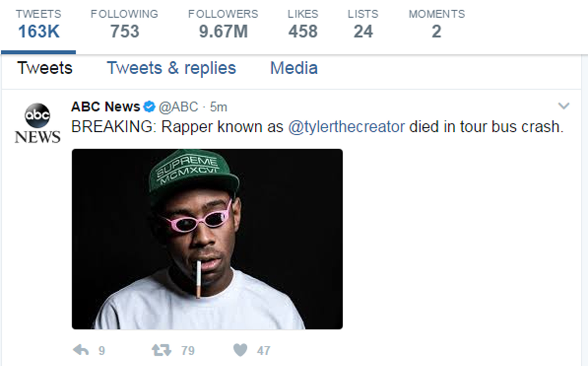Like the tweet with heart icon
Image resolution: width=588 pixels, height=366 pixels.
click(x=240, y=350)
